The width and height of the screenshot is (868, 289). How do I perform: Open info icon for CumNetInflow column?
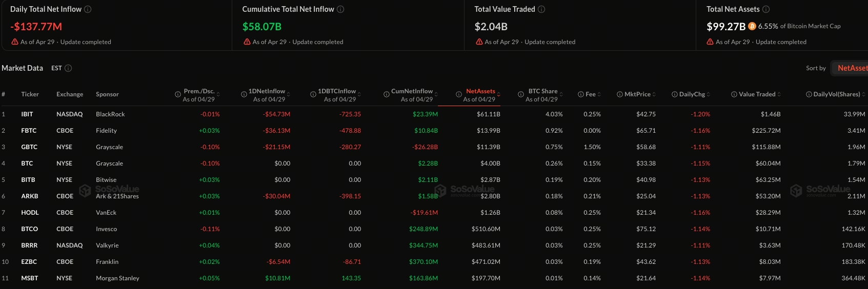click(387, 94)
